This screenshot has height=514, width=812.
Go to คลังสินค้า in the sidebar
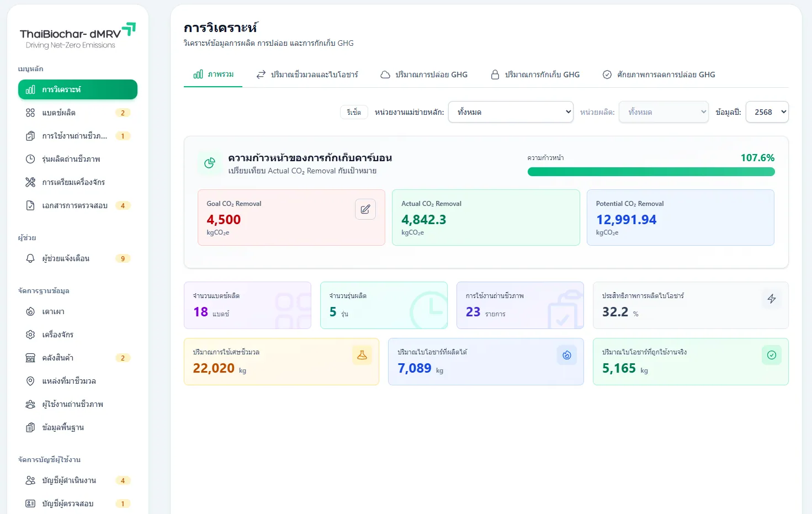(x=78, y=358)
